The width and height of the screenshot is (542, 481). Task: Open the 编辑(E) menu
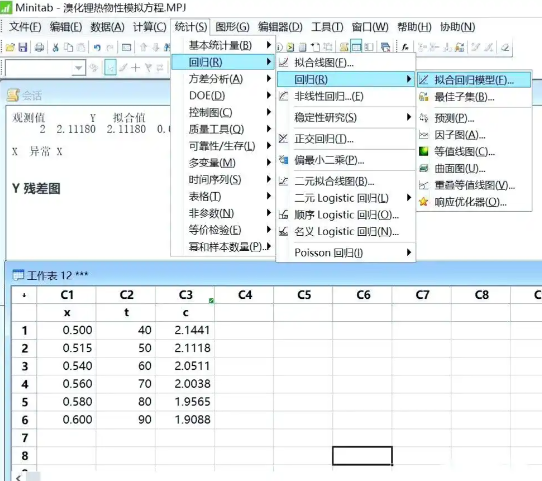(66, 27)
